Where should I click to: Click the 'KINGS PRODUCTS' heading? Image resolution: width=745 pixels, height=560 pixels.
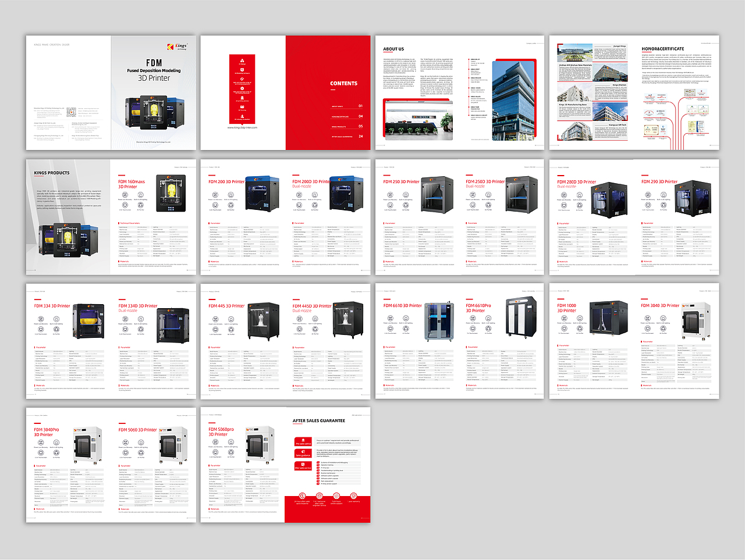click(51, 173)
